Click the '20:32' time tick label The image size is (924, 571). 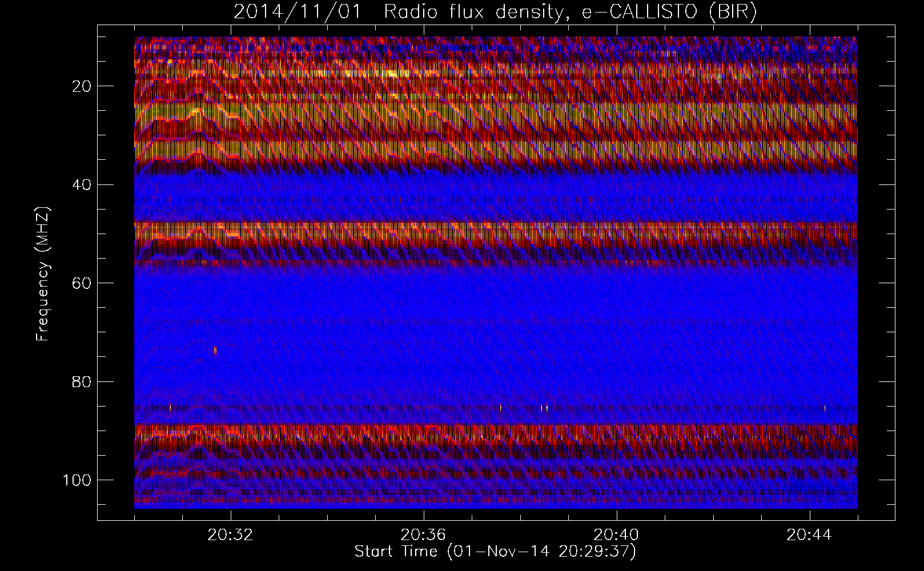(230, 535)
